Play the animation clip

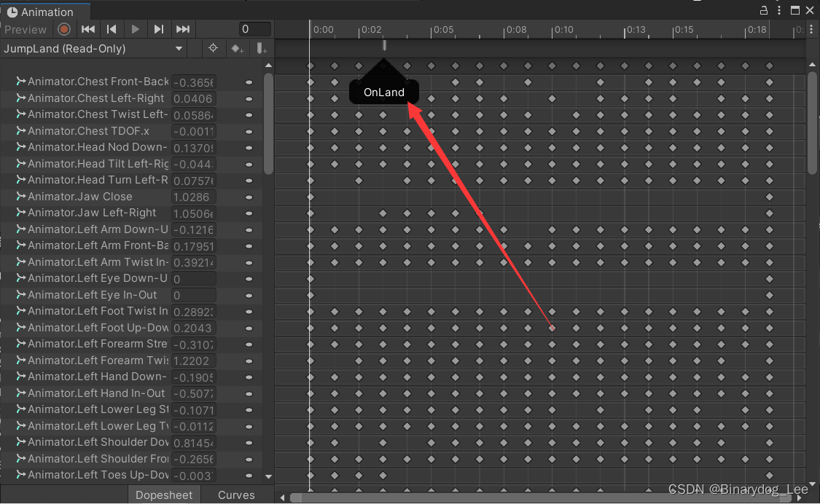136,29
